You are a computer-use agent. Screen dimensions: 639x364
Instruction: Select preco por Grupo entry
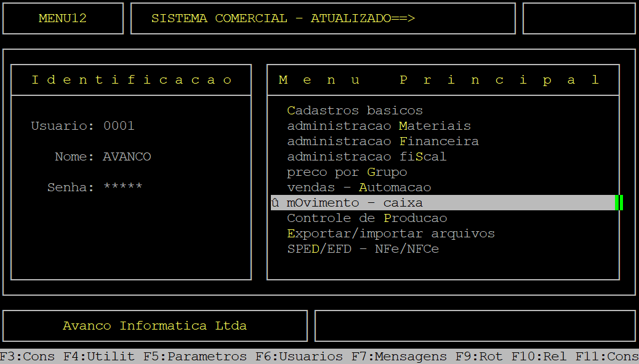click(347, 172)
